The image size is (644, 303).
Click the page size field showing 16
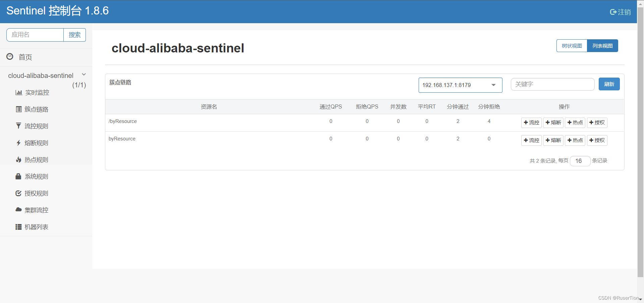click(x=580, y=161)
